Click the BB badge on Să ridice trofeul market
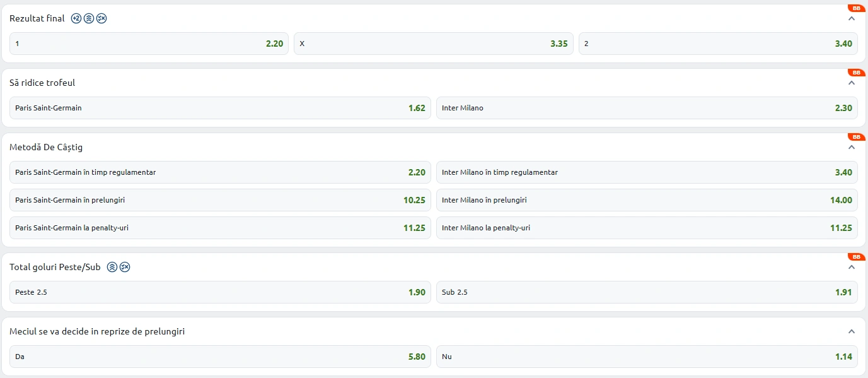The width and height of the screenshot is (868, 378). (x=857, y=73)
